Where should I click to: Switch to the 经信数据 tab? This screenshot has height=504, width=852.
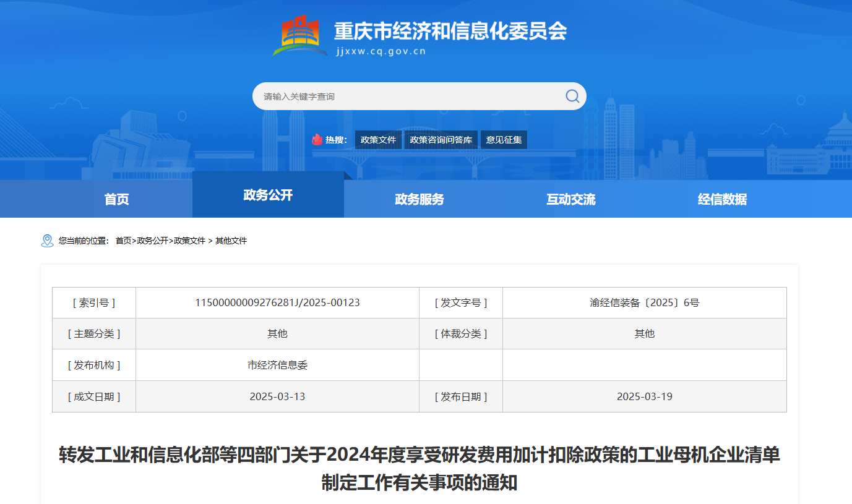(x=722, y=199)
